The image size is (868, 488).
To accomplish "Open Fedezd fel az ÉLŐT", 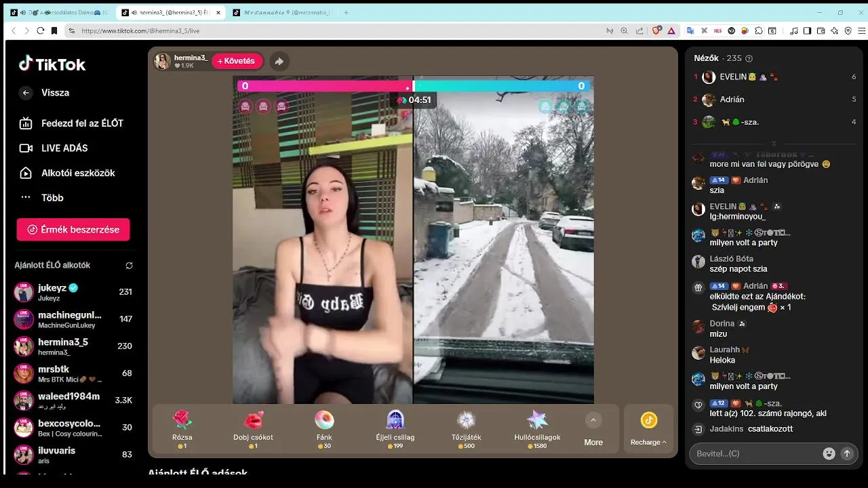I will coord(73,123).
